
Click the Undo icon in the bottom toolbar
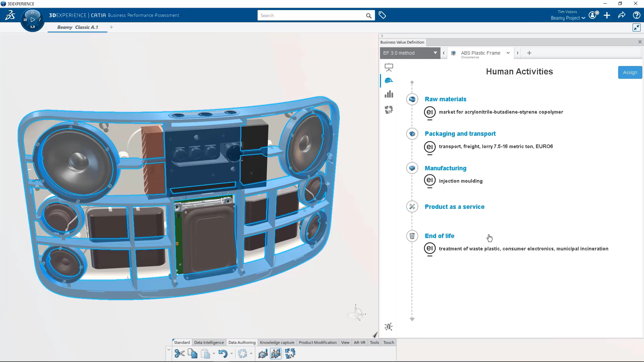click(x=223, y=354)
